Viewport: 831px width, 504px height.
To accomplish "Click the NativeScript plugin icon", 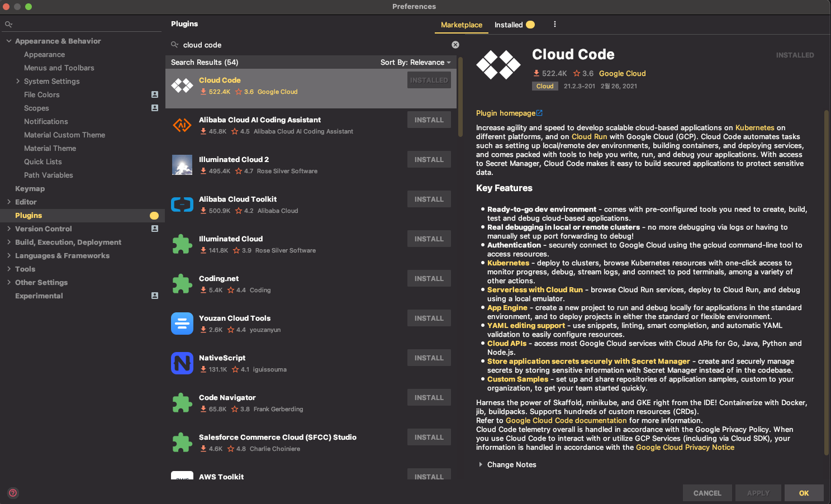I will pos(182,363).
